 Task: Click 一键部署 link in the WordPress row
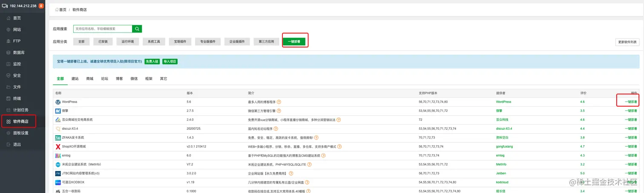pyautogui.click(x=631, y=102)
